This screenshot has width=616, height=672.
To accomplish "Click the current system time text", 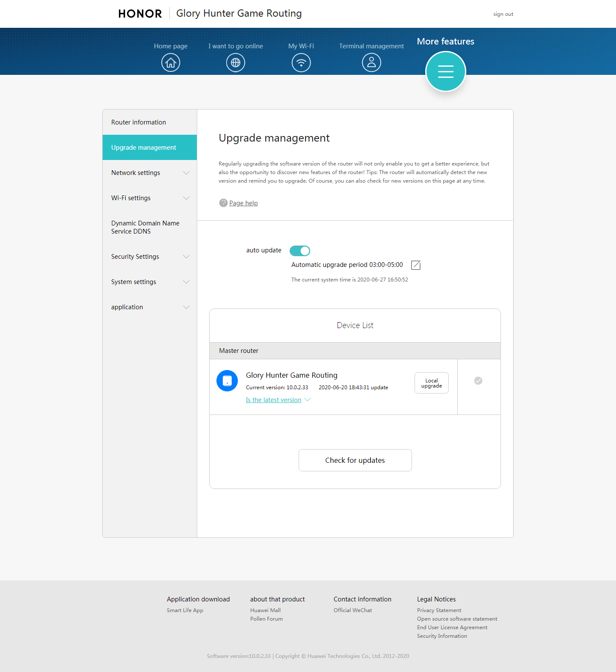I will (x=349, y=280).
